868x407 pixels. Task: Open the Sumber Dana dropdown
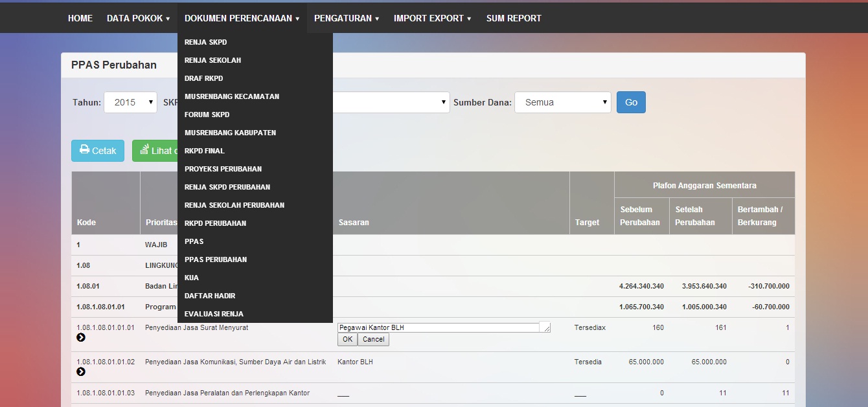pos(562,102)
